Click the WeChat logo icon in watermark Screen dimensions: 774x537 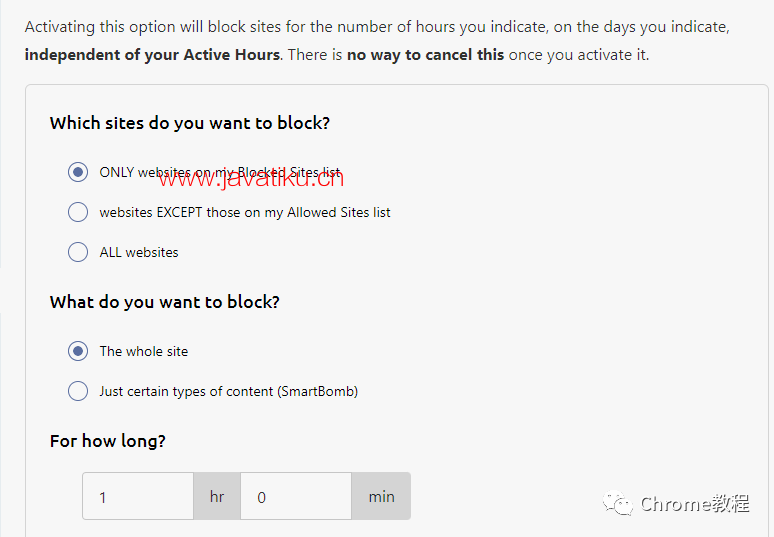(x=618, y=503)
